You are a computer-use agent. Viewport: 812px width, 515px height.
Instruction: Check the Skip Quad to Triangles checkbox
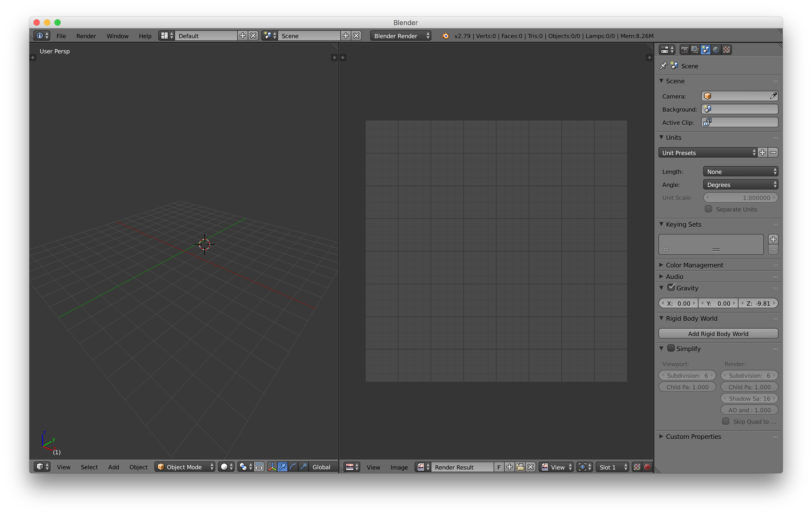[x=726, y=421]
